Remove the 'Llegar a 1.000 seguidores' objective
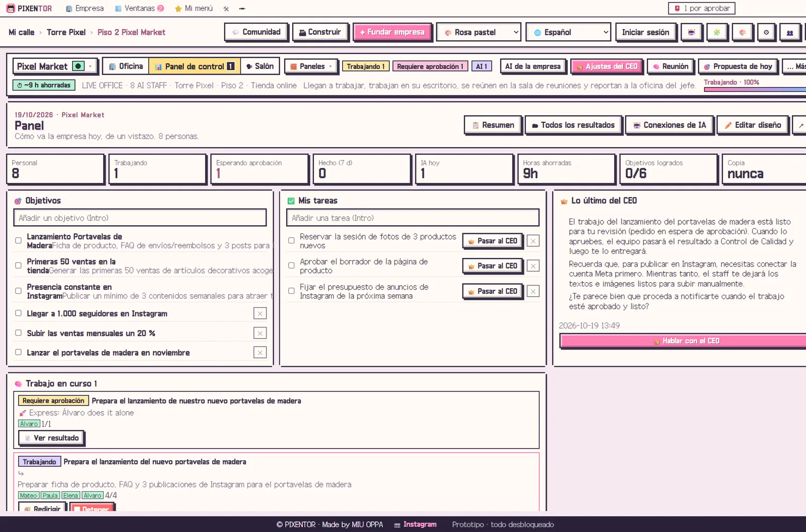The width and height of the screenshot is (806, 532). click(260, 313)
